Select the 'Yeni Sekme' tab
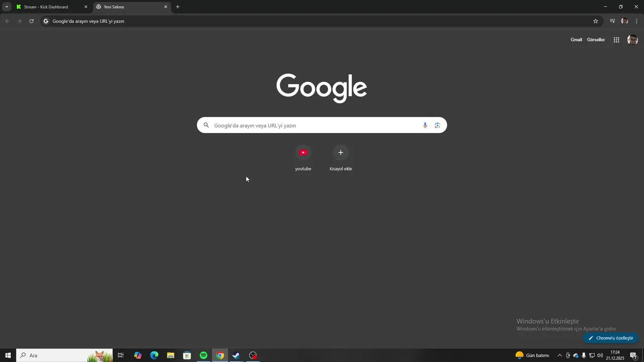Screen dimensions: 644x362 tap(132, 7)
